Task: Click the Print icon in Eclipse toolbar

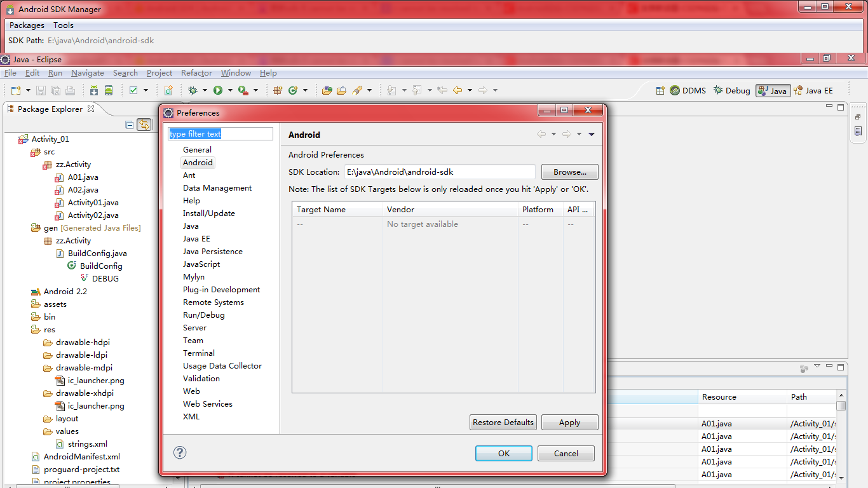Action: pyautogui.click(x=70, y=90)
